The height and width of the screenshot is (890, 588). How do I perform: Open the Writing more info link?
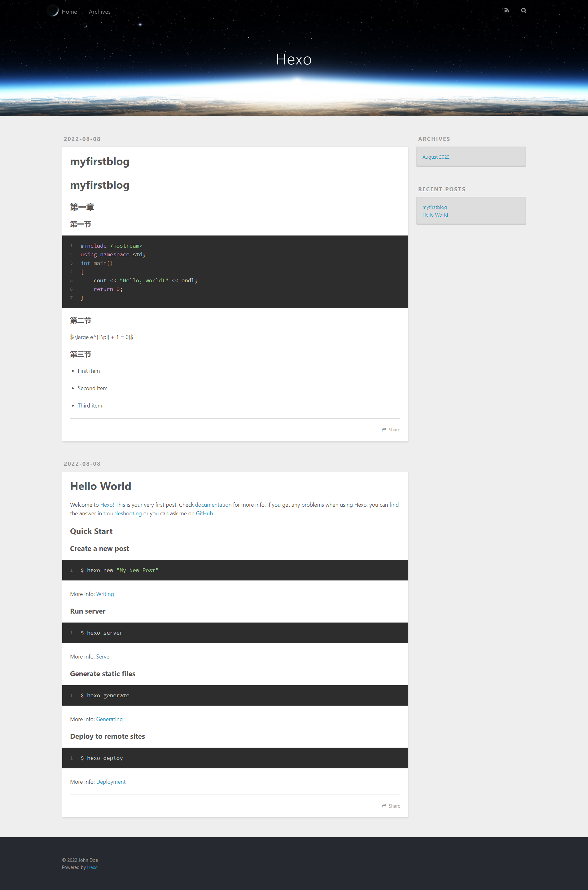[x=105, y=594]
